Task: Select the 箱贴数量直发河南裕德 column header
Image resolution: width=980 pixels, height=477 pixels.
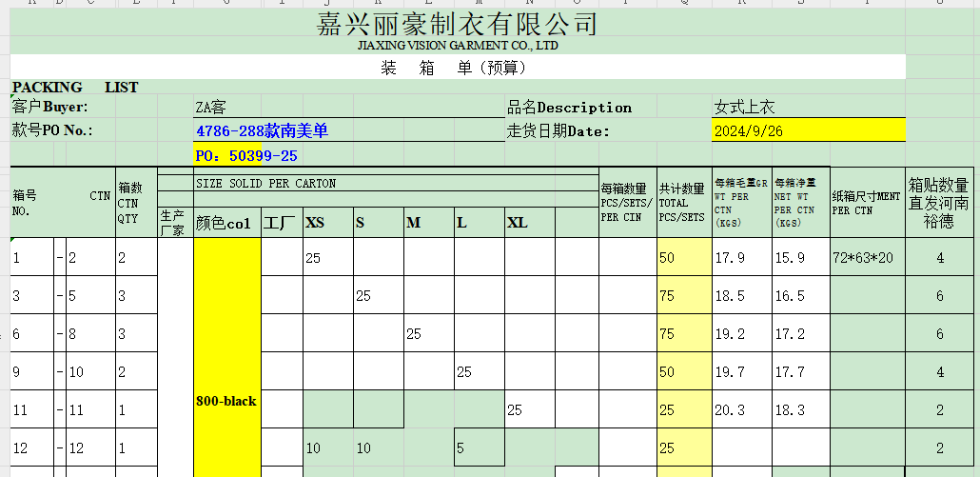Action: pos(938,203)
